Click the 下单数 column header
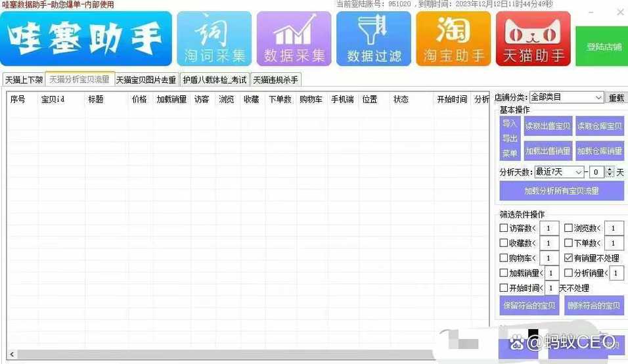The width and height of the screenshot is (628, 364). (x=280, y=99)
